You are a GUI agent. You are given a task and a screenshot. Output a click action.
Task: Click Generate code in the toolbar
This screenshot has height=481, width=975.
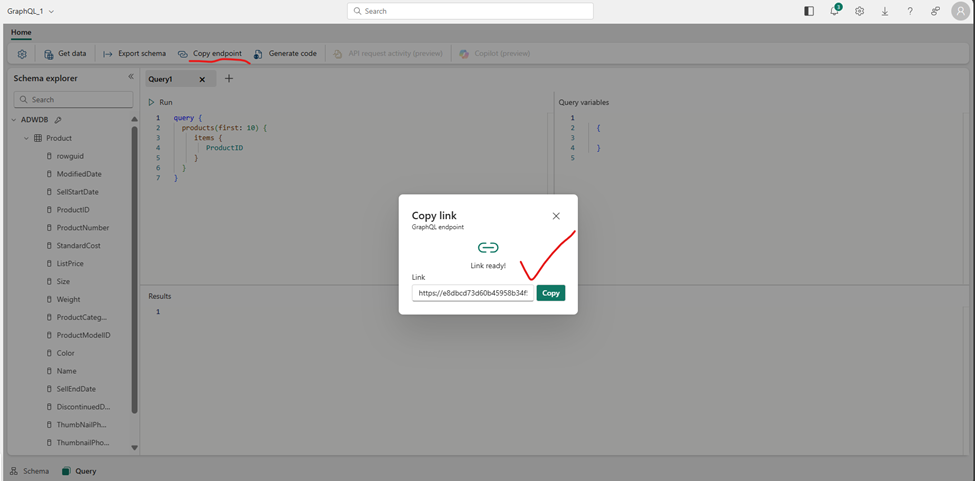pos(285,54)
